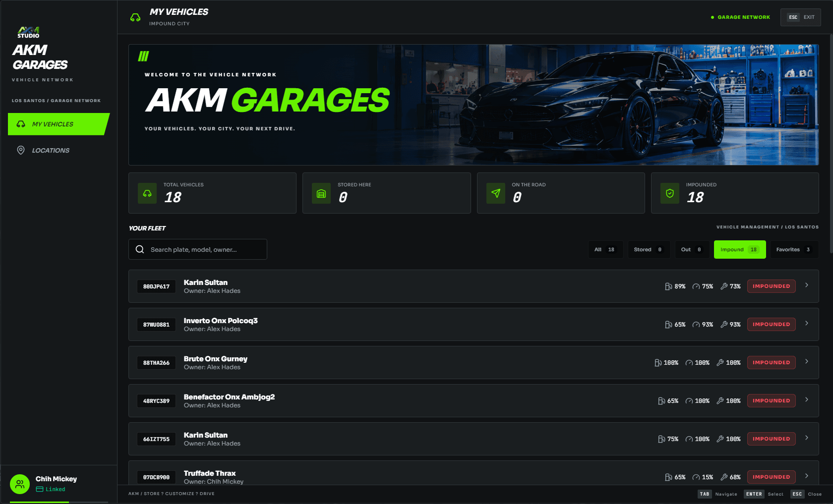Select the All 18 filter tab
833x504 pixels.
click(605, 249)
